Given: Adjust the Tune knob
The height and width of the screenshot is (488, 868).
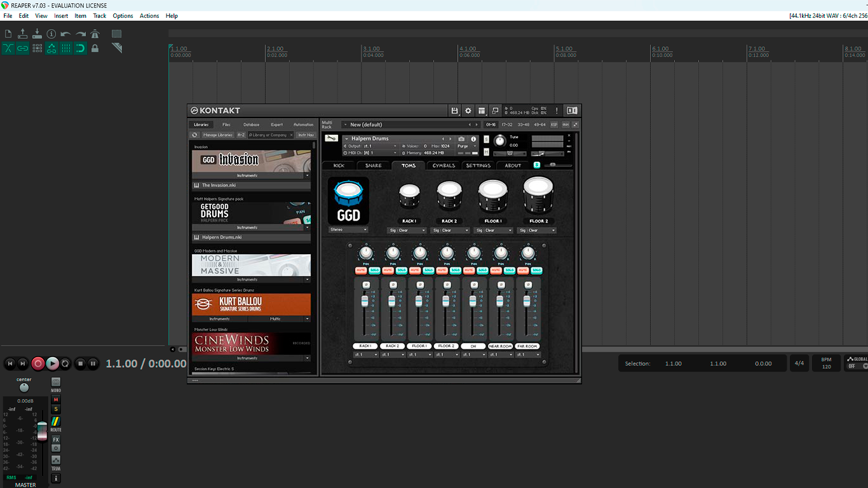Looking at the screenshot, I should point(500,142).
